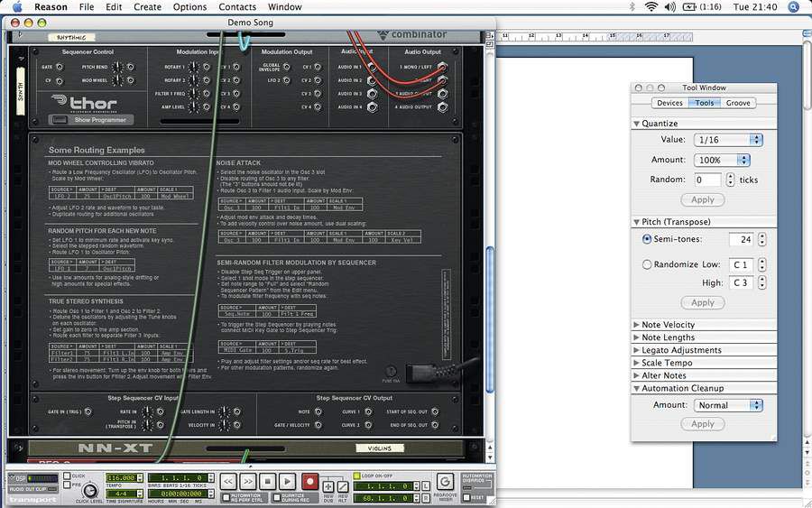Collapse the Quantize section
This screenshot has width=812, height=508.
(x=636, y=124)
